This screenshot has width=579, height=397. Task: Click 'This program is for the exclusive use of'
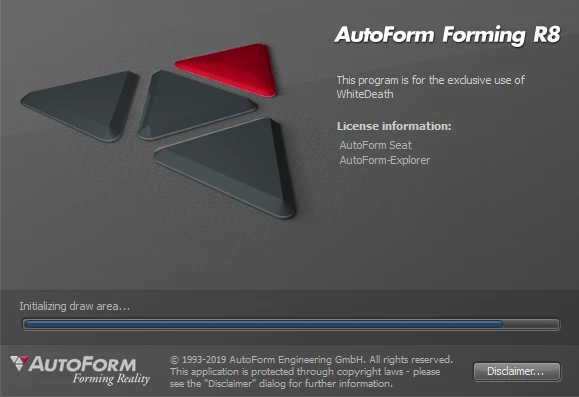pyautogui.click(x=431, y=80)
